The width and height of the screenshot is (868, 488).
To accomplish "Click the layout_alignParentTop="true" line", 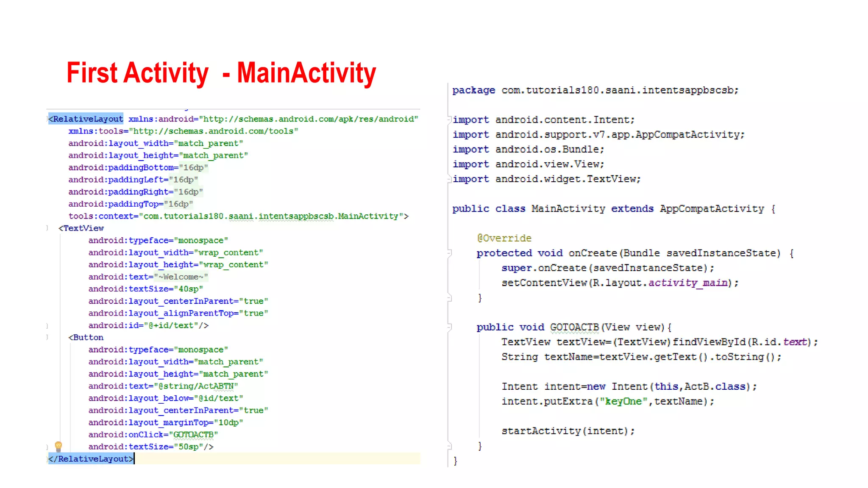I will tap(178, 313).
